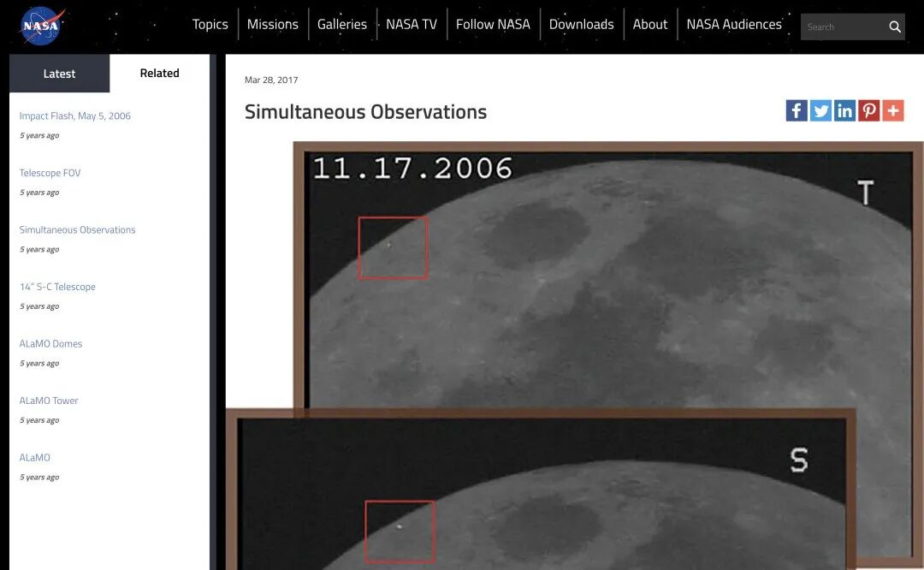The height and width of the screenshot is (570, 924).
Task: Open the NASA Audiences menu
Action: [x=734, y=24]
